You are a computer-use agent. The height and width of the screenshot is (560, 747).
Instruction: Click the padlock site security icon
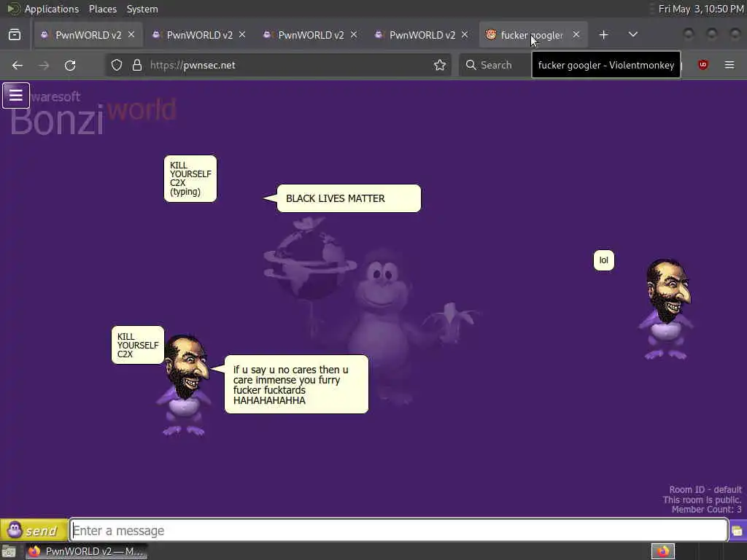click(x=137, y=65)
